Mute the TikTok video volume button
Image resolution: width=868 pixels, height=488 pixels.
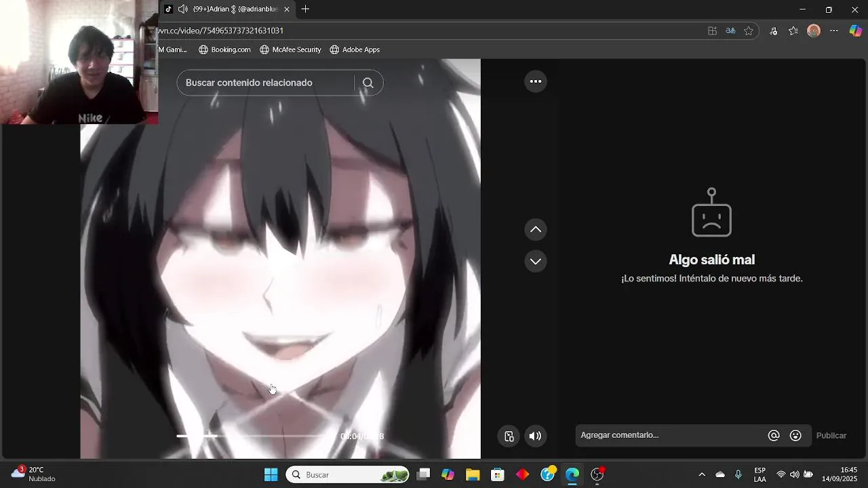tap(535, 436)
